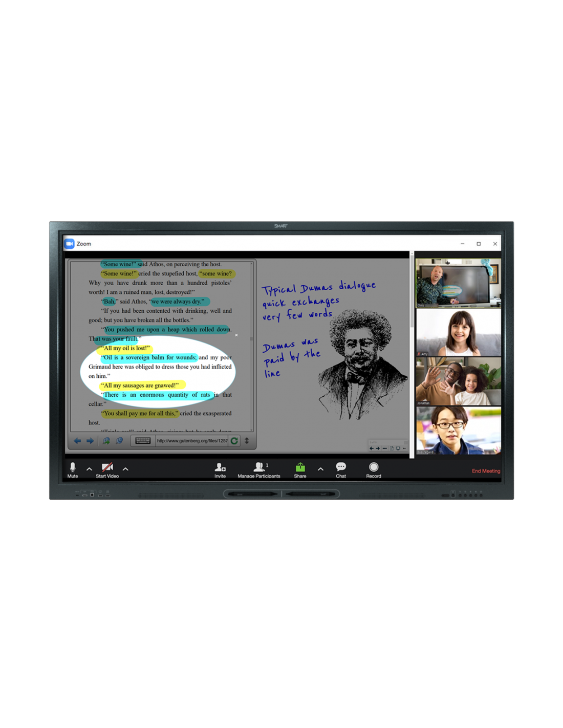Open Manage Participants panel
The height and width of the screenshot is (728, 563).
(x=259, y=468)
